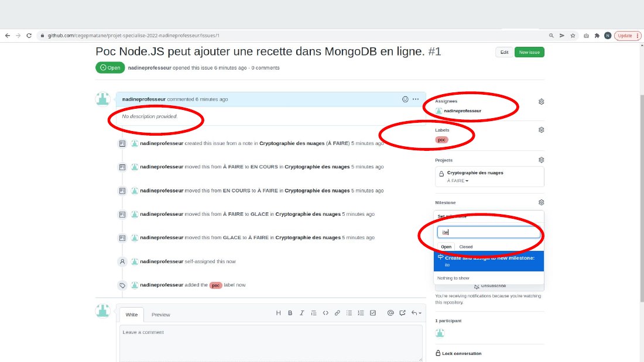Open saved replies arrow dropdown
The height and width of the screenshot is (362, 644).
point(416,313)
